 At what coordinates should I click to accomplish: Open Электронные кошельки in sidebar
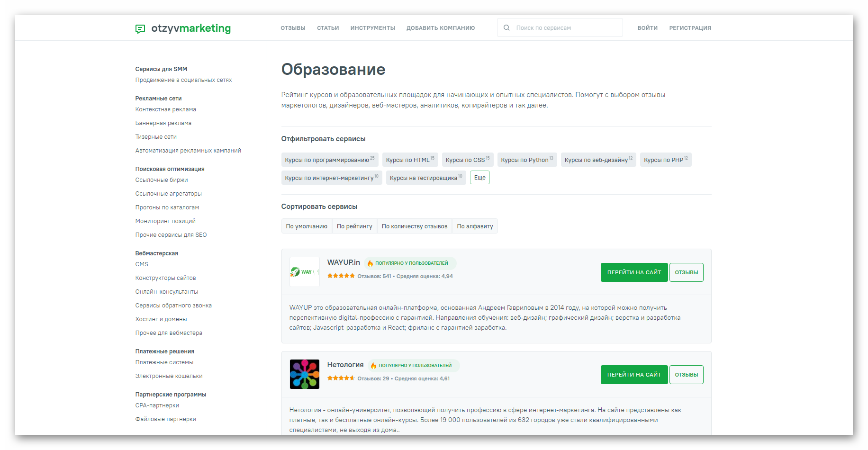169,376
